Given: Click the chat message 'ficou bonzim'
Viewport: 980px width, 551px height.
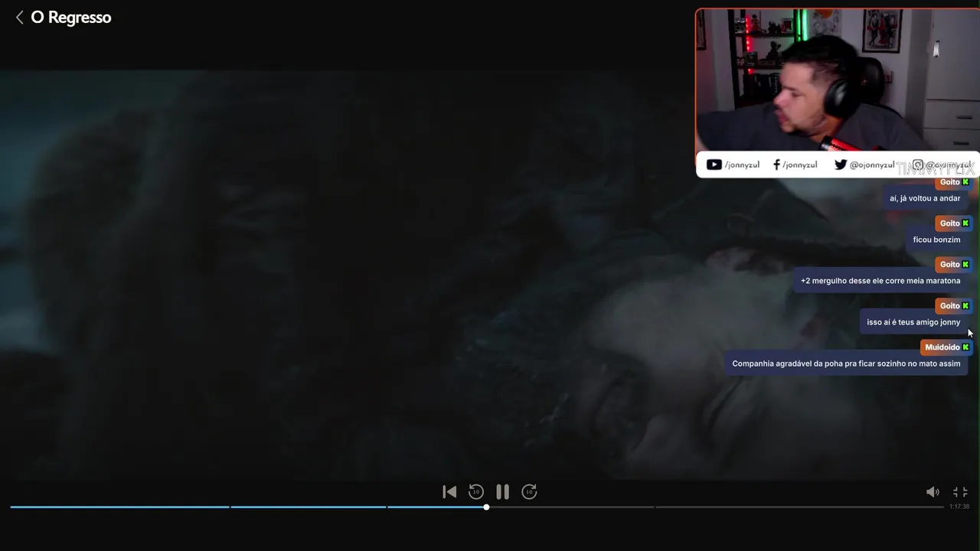Looking at the screenshot, I should tap(936, 240).
